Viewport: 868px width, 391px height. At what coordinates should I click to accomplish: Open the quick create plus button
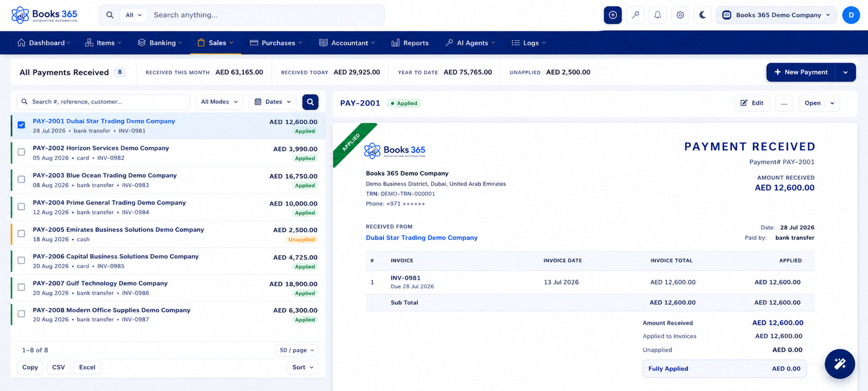[612, 15]
